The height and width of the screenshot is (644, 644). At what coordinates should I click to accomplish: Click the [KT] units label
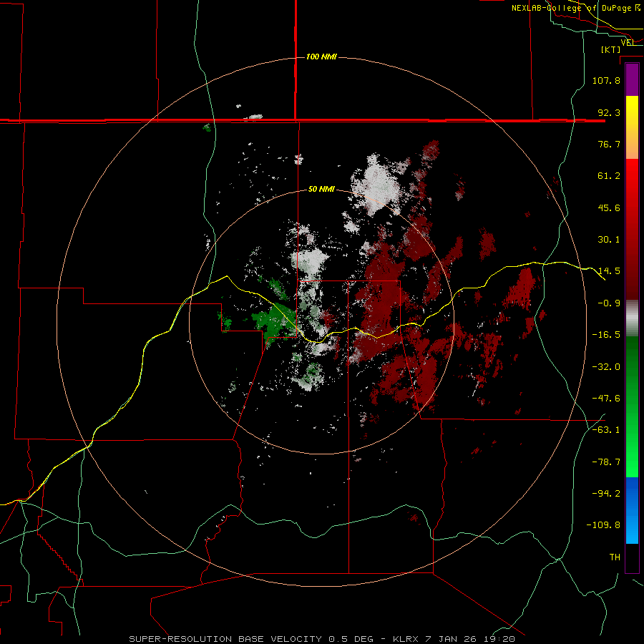click(x=610, y=49)
